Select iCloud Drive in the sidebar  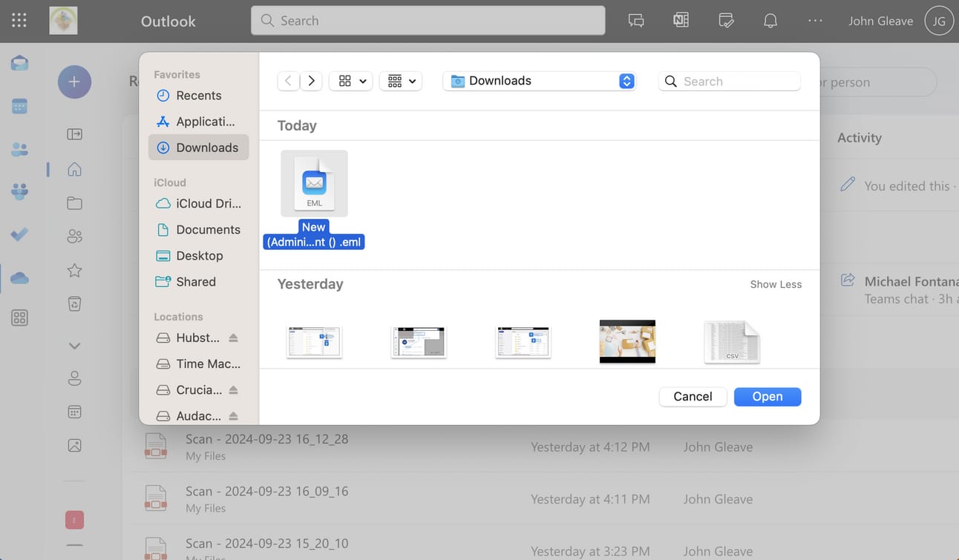198,203
